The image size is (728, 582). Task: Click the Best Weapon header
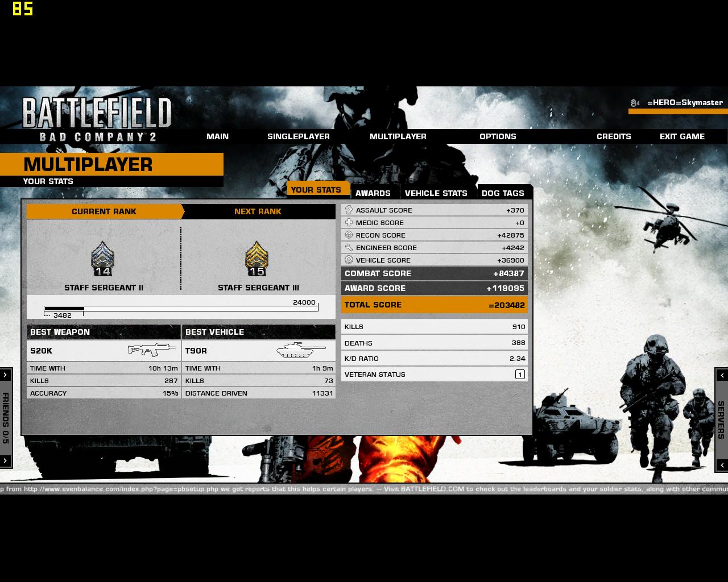pos(104,332)
